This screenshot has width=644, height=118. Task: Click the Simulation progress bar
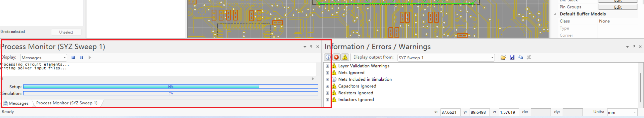pyautogui.click(x=170, y=93)
